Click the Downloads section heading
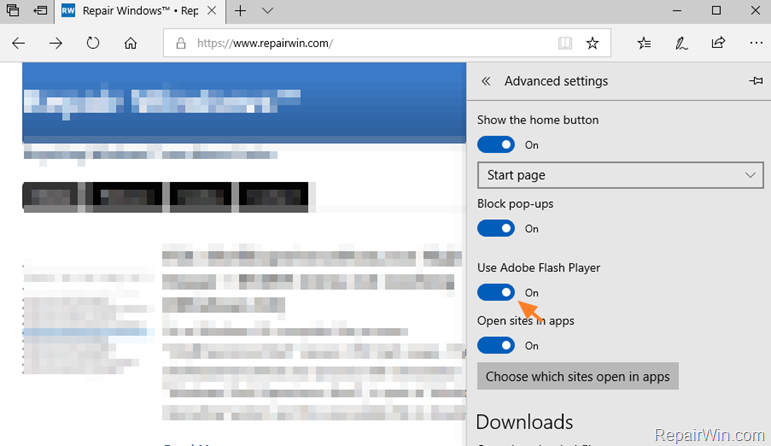 pos(524,422)
